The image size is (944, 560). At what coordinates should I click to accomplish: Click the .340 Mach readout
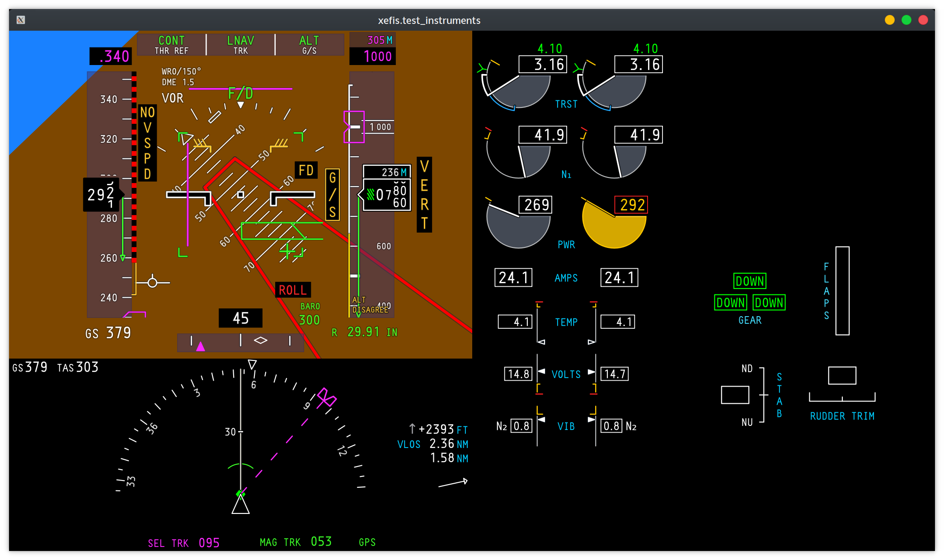click(111, 56)
